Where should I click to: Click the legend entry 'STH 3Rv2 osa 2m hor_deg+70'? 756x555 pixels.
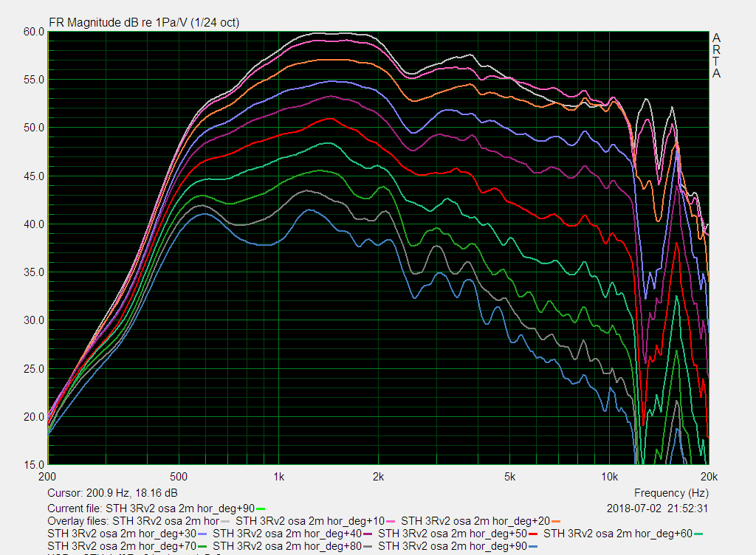pyautogui.click(x=122, y=546)
